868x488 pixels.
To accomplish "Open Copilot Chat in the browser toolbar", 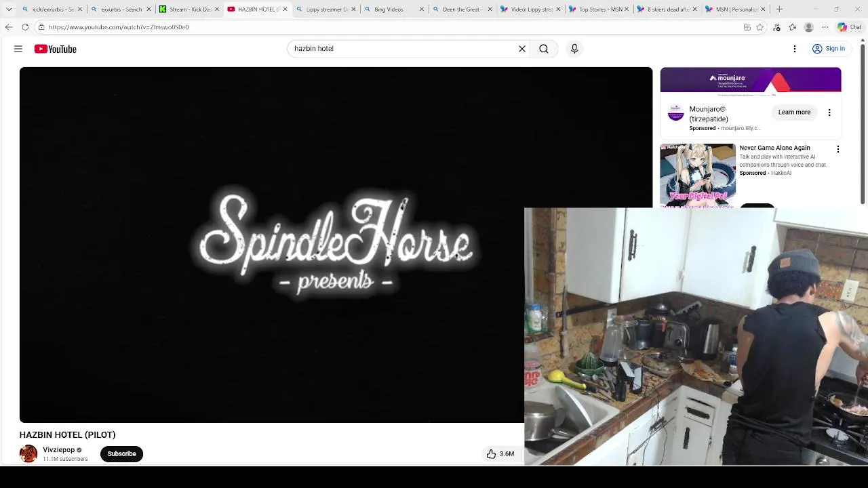I will tap(849, 27).
